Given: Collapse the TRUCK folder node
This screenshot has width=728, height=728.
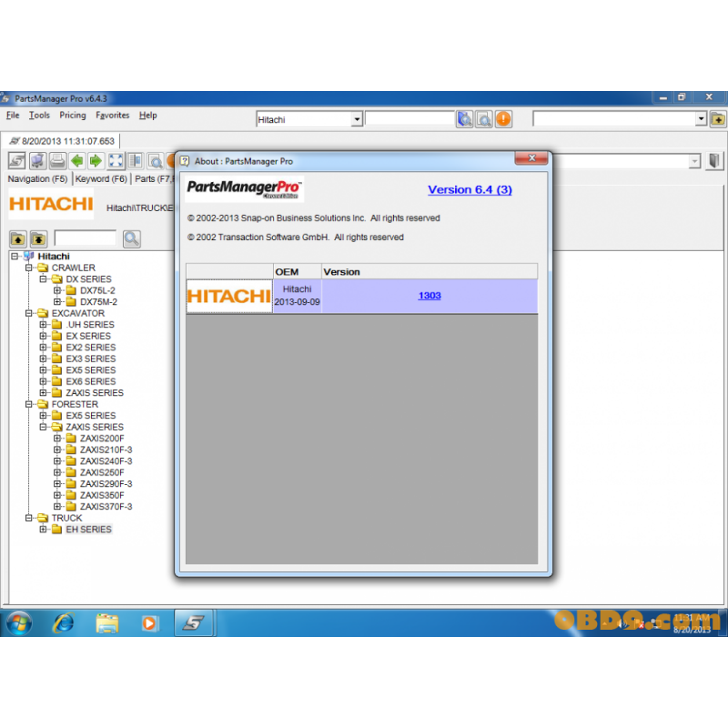Looking at the screenshot, I should point(29,518).
